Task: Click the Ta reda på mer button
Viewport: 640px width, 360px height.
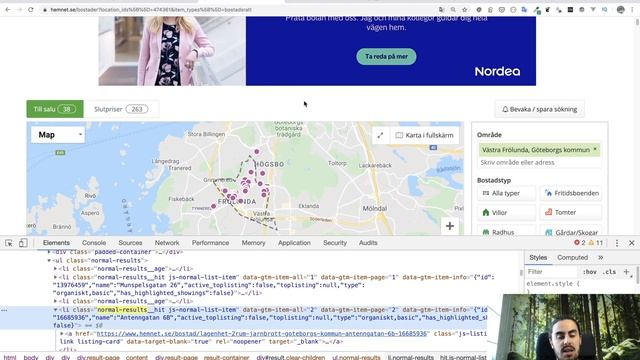Action: [x=386, y=56]
